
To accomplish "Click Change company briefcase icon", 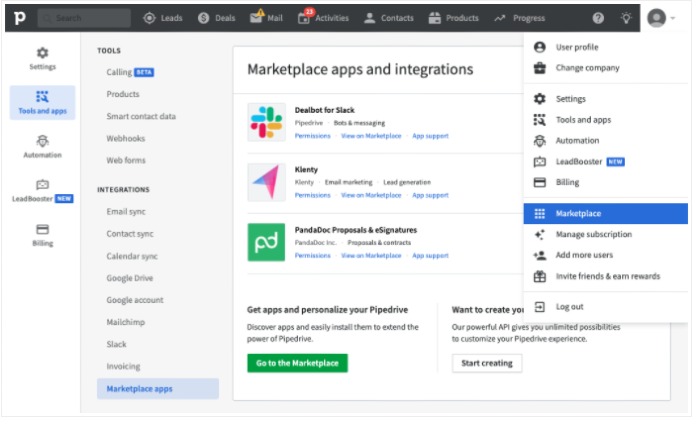I will pyautogui.click(x=539, y=68).
